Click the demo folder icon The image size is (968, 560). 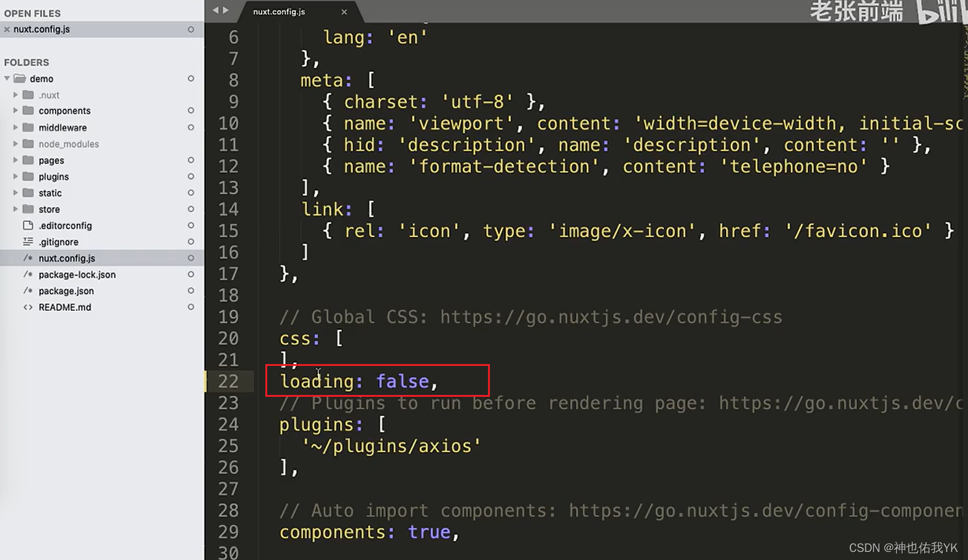point(20,78)
